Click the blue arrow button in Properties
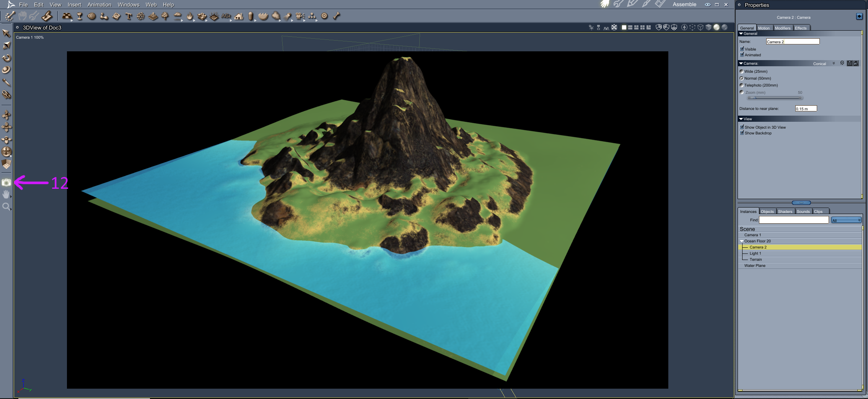868x399 pixels. (x=859, y=16)
